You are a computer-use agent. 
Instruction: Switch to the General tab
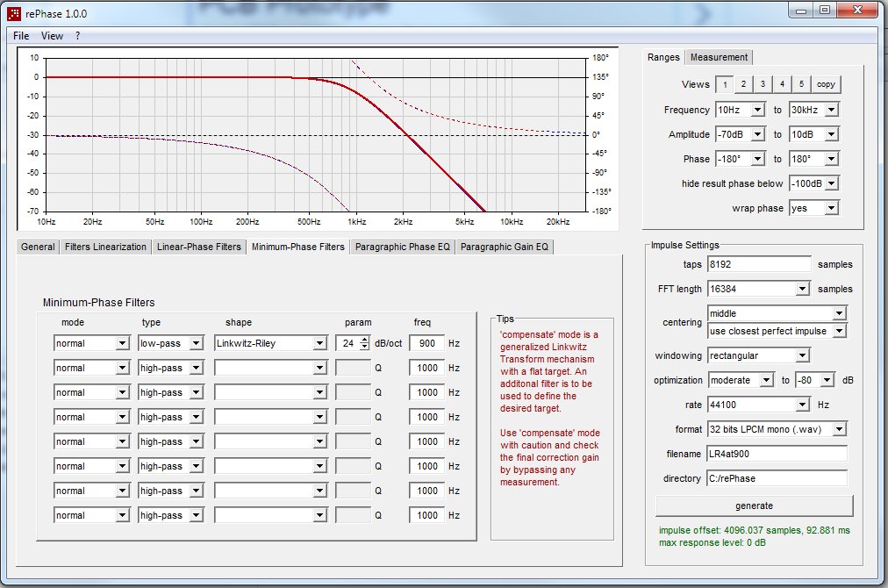(x=38, y=247)
